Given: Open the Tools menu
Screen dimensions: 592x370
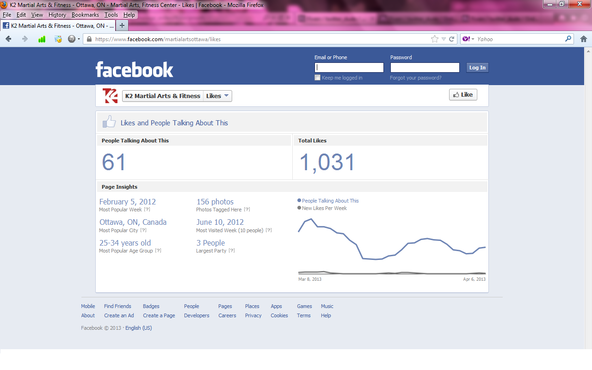Looking at the screenshot, I should click(x=111, y=15).
